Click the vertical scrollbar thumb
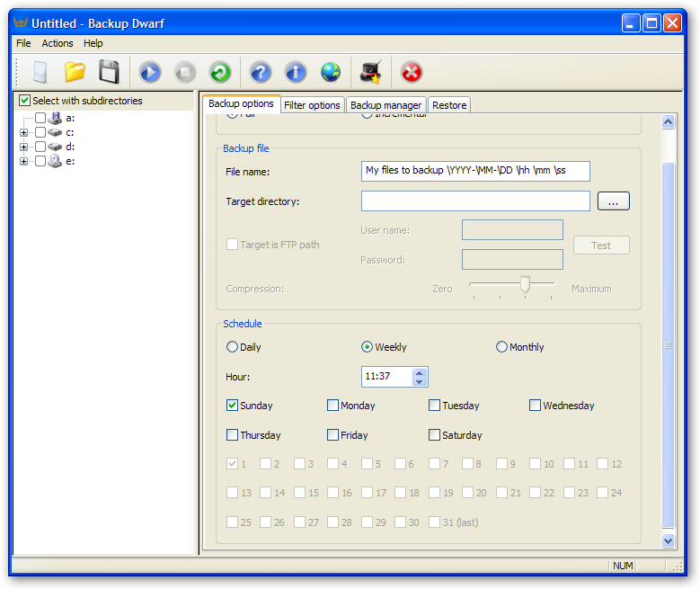The image size is (700, 589). coord(668,345)
